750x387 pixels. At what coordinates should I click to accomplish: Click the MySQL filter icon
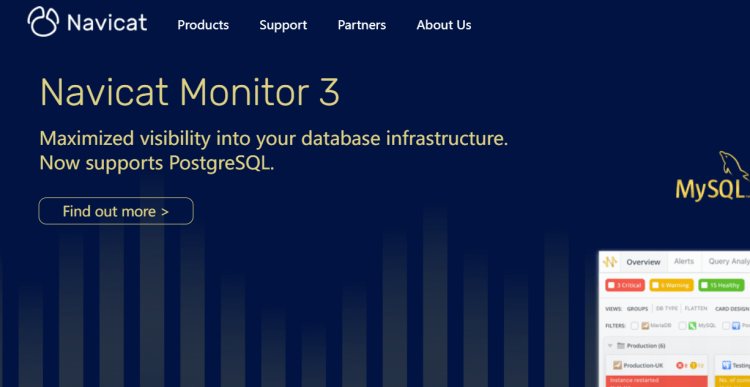pyautogui.click(x=693, y=326)
